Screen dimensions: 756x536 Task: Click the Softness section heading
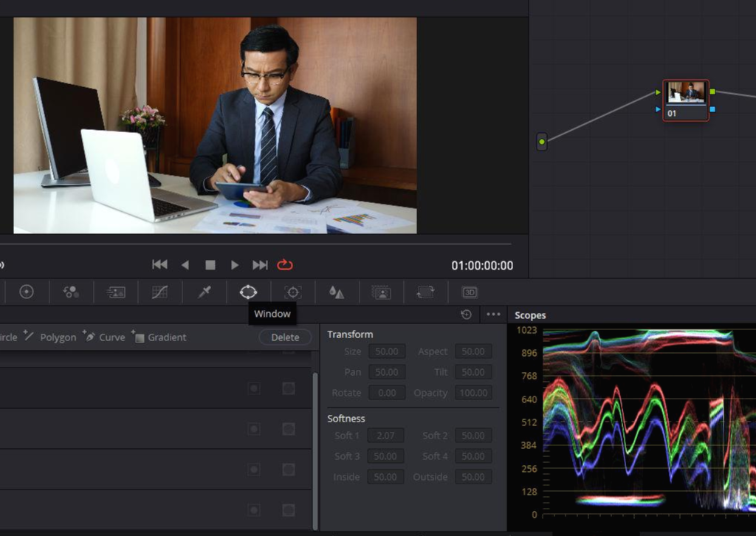(x=346, y=419)
